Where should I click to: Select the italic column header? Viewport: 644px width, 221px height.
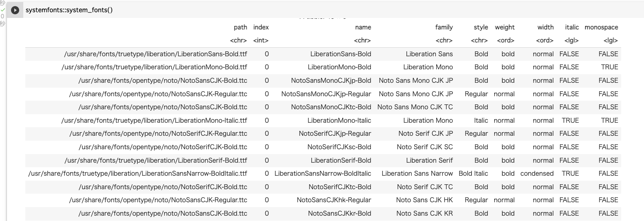[571, 27]
